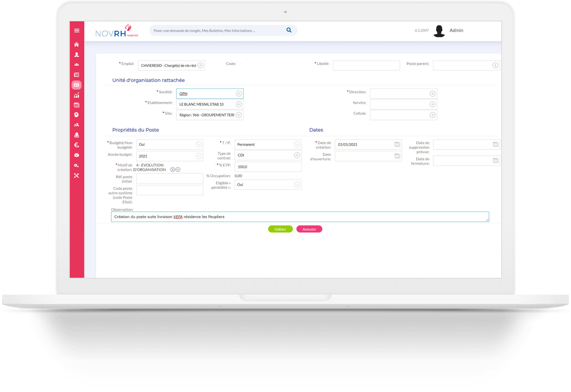Image resolution: width=571 pixels, height=392 pixels.
Task: Click the Observation text area
Action: click(x=300, y=217)
